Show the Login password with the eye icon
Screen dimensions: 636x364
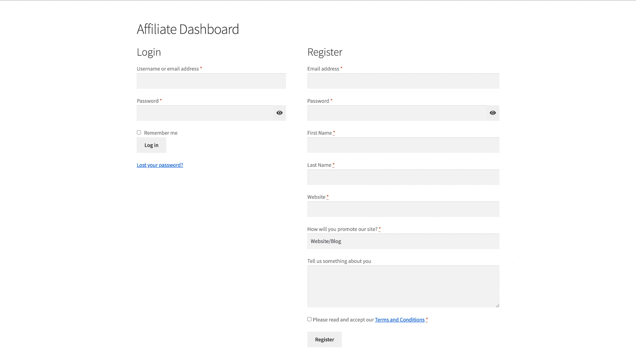[279, 113]
